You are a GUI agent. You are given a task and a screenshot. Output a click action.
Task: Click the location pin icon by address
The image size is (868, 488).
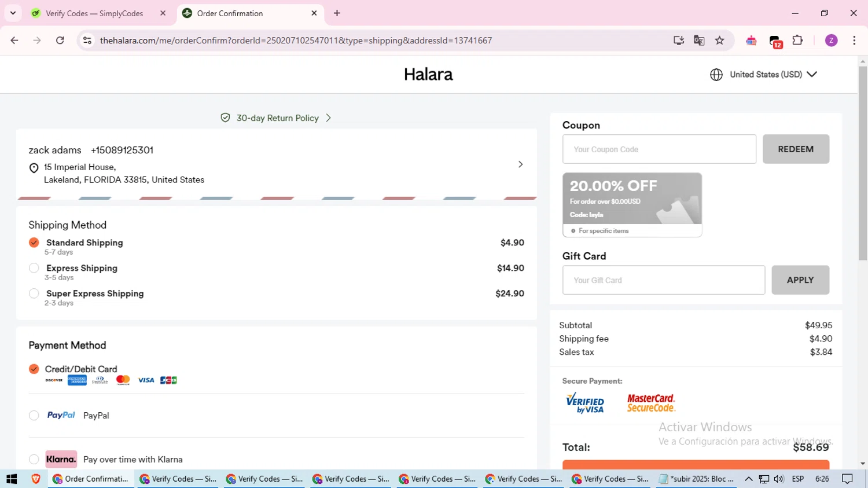34,168
